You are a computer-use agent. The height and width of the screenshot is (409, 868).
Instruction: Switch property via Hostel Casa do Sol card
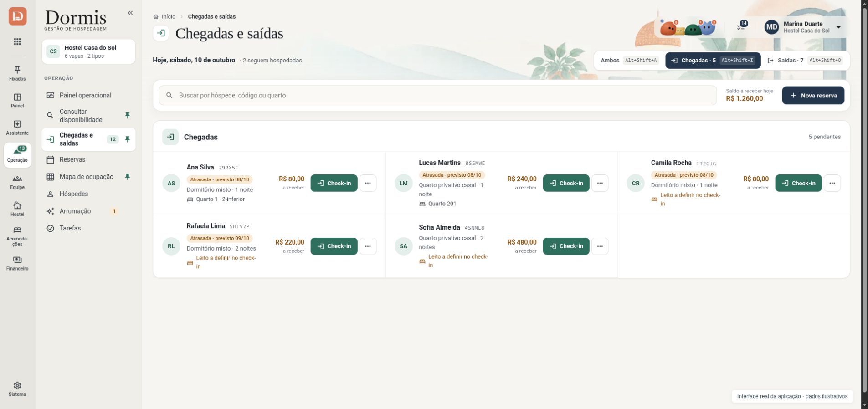pos(88,51)
